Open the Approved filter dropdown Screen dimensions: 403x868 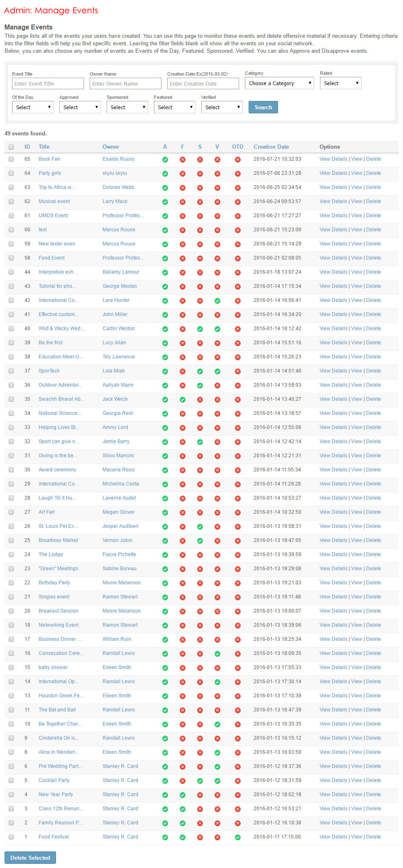coord(80,107)
